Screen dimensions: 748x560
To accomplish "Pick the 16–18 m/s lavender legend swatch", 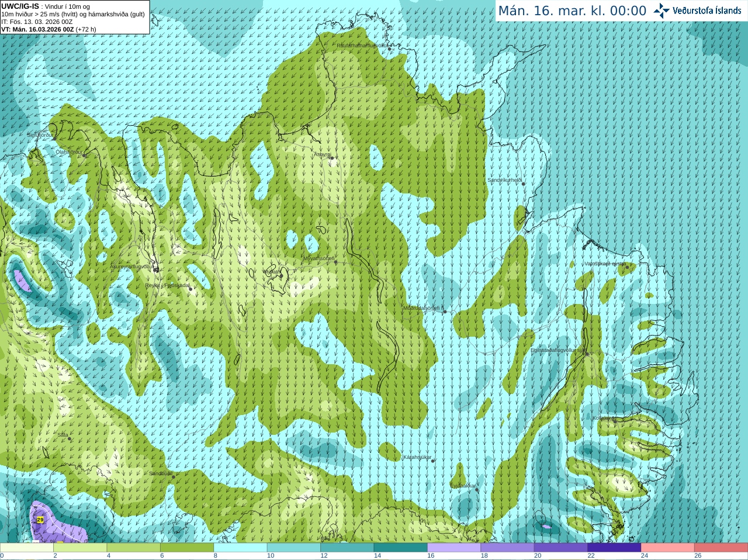I will click(454, 548).
